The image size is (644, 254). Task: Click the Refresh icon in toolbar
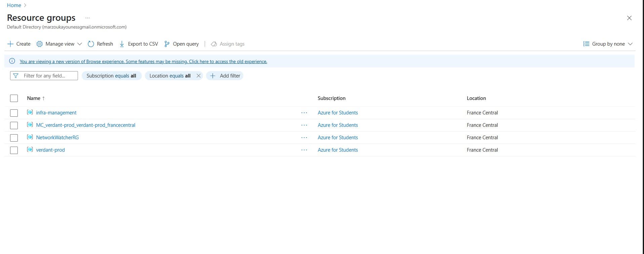pyautogui.click(x=91, y=44)
